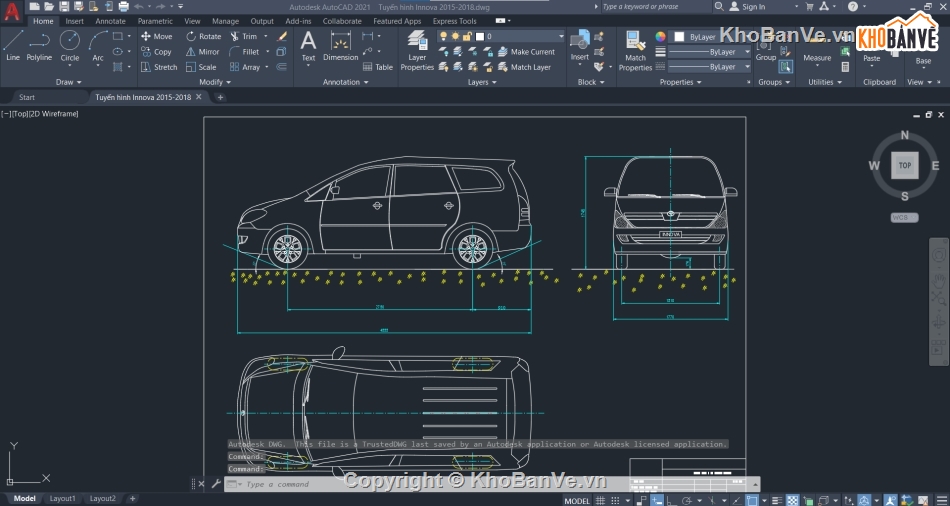Open new drawing tab with plus button
This screenshot has height=506, width=950.
pos(221,97)
